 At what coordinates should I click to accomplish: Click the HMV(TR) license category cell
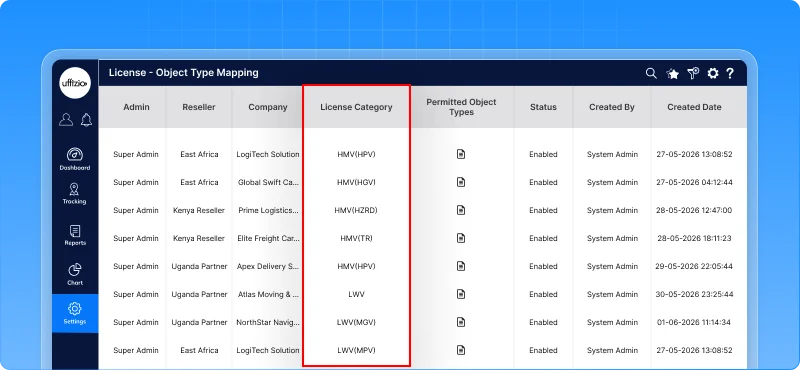[x=356, y=238]
